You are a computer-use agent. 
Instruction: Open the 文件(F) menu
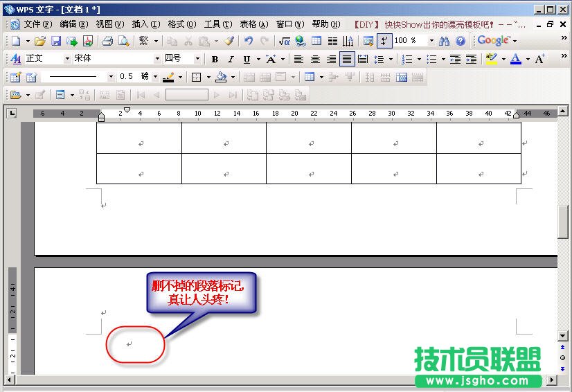(38, 24)
